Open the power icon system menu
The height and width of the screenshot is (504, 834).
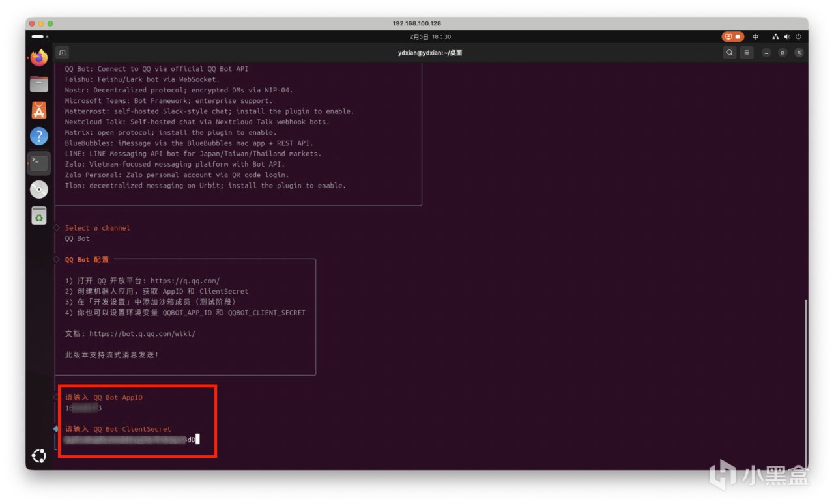798,36
